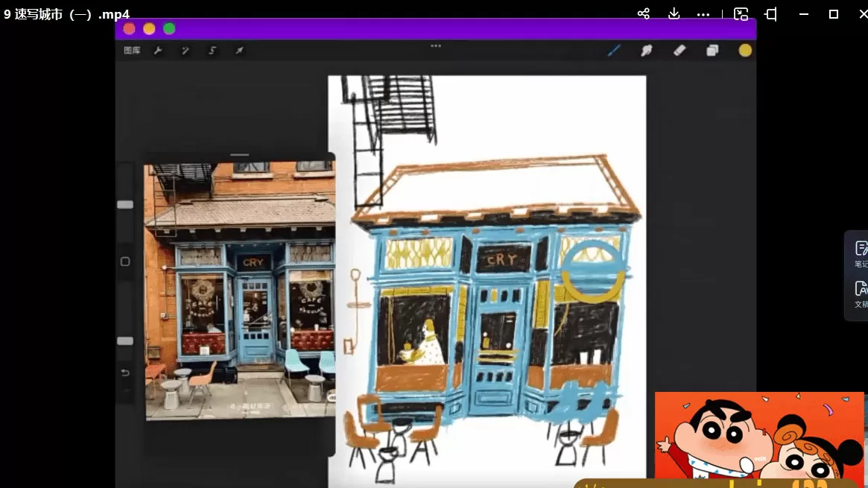Open the three-dot more options menu

click(x=703, y=14)
